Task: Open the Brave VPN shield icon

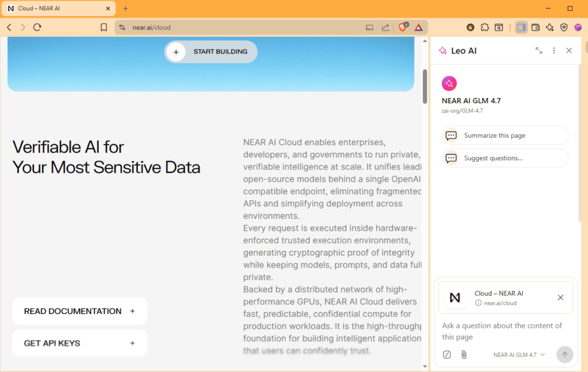Action: pyautogui.click(x=564, y=27)
